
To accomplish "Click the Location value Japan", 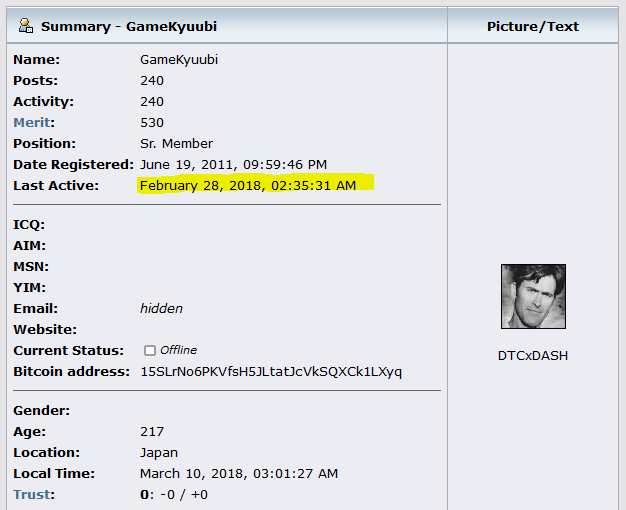I will pos(159,453).
